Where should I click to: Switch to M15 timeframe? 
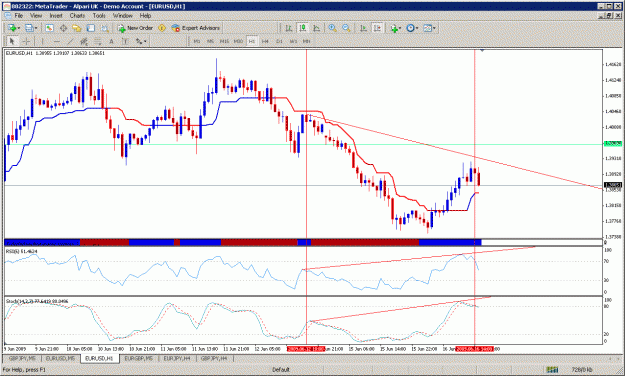224,41
